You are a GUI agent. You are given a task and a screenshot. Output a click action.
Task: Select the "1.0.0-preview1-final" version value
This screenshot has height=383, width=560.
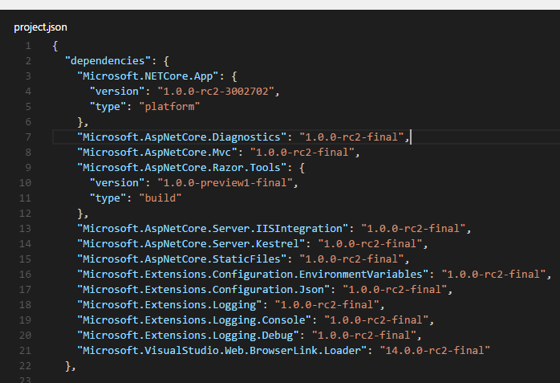[225, 183]
